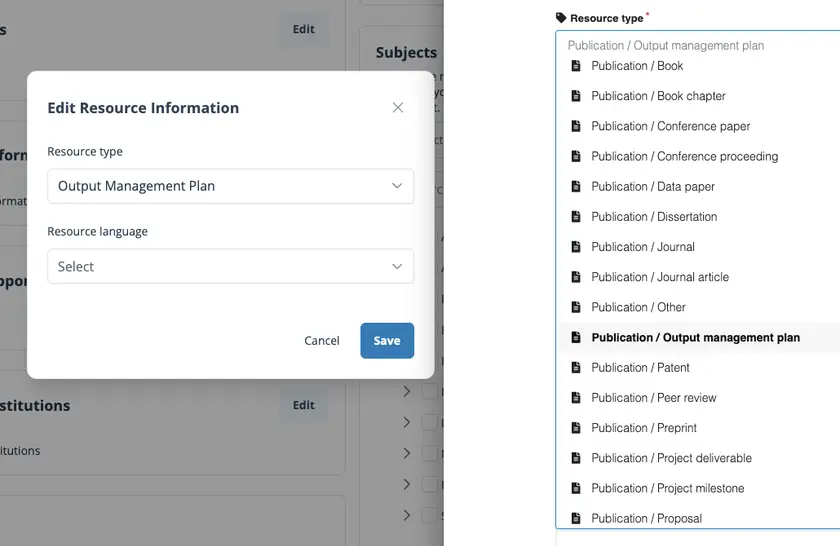Screen dimensions: 840x546
Task: Click the document icon beside Publication / Book
Action: (x=576, y=66)
